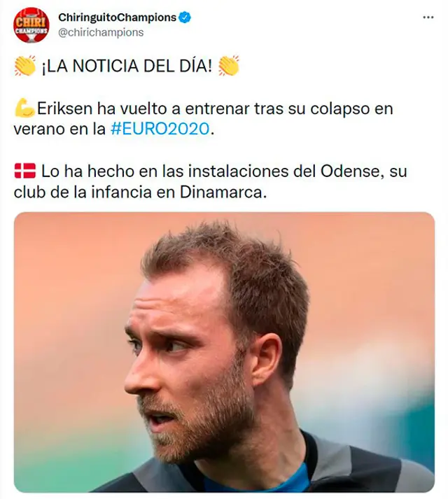
Task: Open the attached tweet photo
Action: [224, 352]
